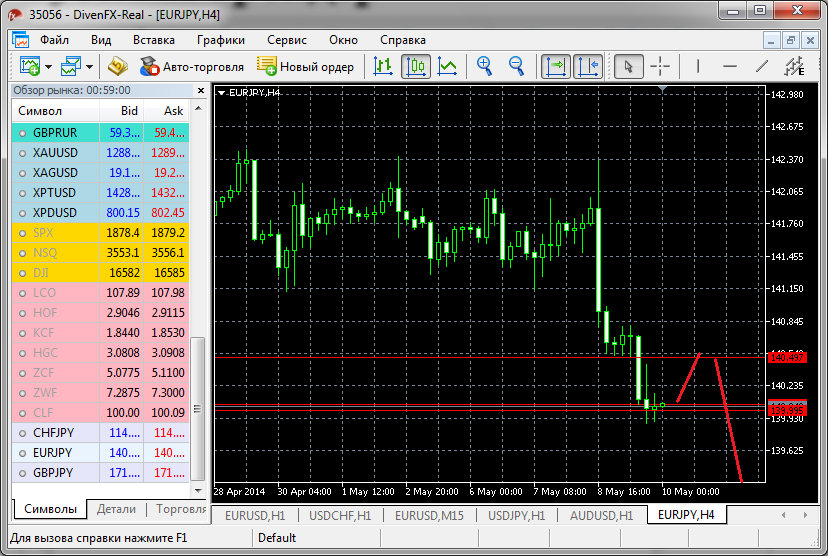Screen dimensions: 828x556
Task: Select the XPDUSD symbol row
Action: pos(100,213)
